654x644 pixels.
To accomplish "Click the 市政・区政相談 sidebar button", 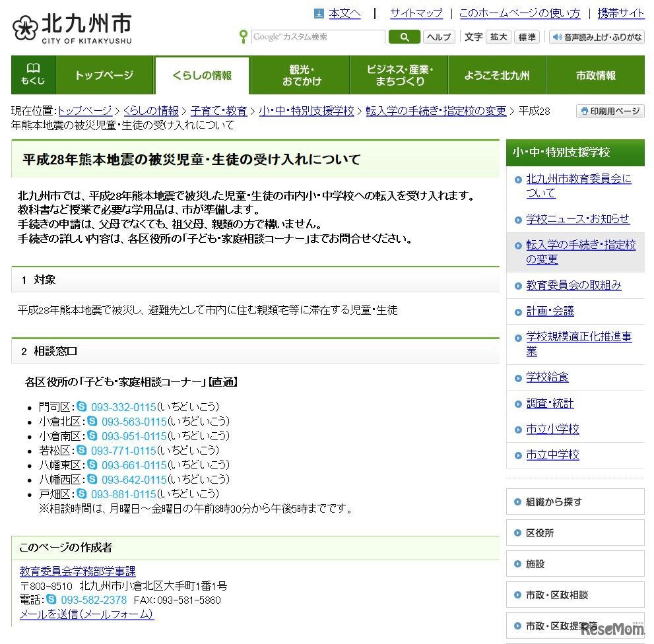I will [x=575, y=595].
